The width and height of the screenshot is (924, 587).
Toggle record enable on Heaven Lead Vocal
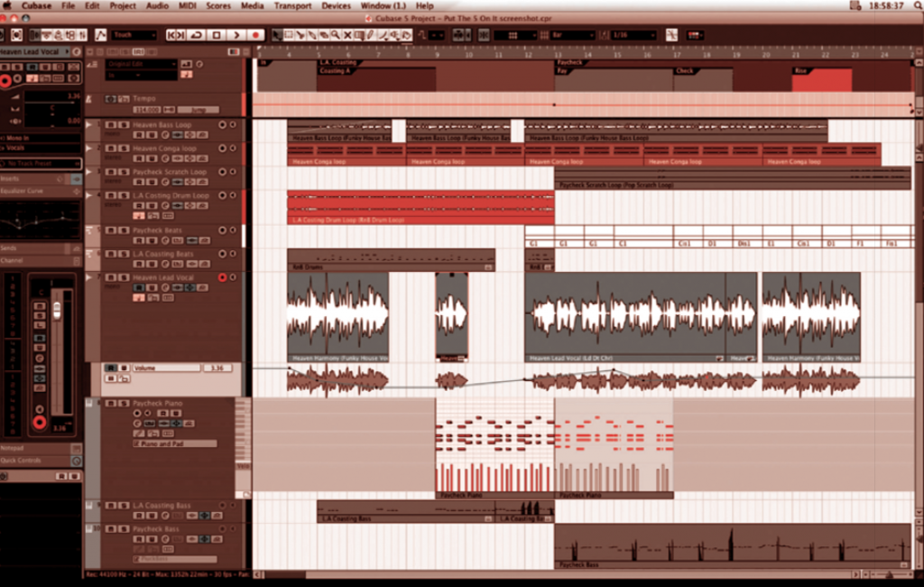(x=223, y=277)
